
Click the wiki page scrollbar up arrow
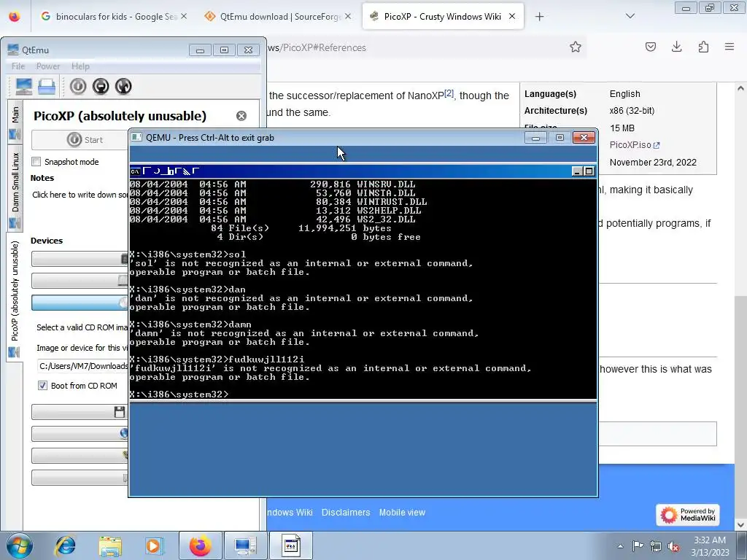click(740, 88)
